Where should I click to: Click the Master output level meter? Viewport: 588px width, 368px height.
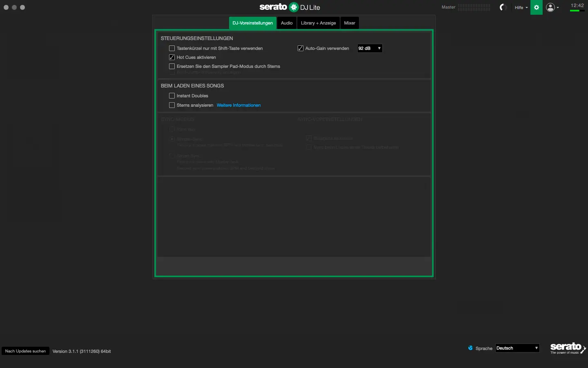coord(474,7)
